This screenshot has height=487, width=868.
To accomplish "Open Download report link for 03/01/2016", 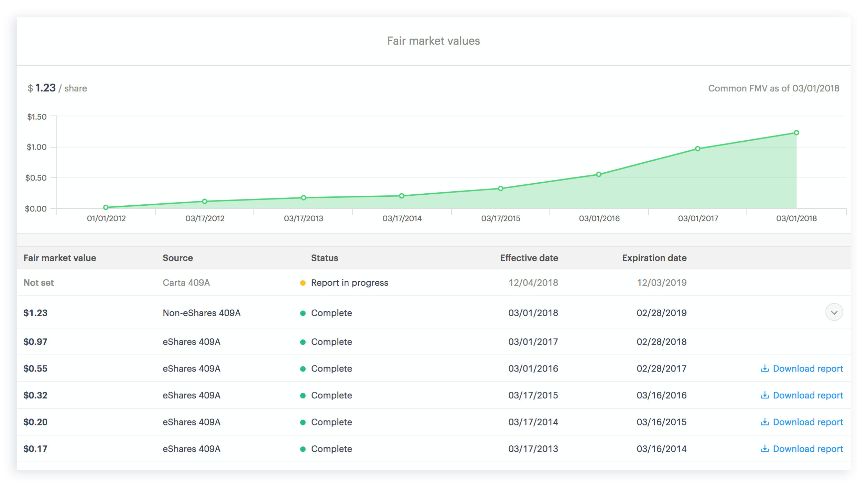I will [807, 369].
